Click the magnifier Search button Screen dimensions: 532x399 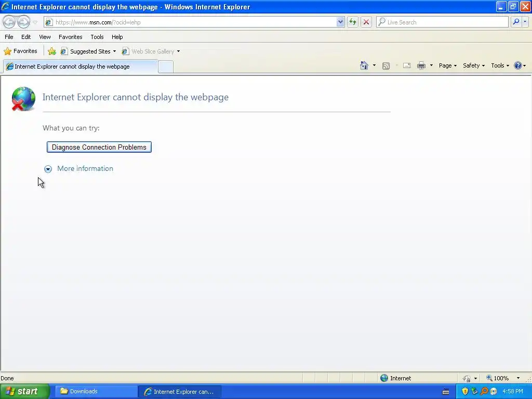tap(516, 22)
